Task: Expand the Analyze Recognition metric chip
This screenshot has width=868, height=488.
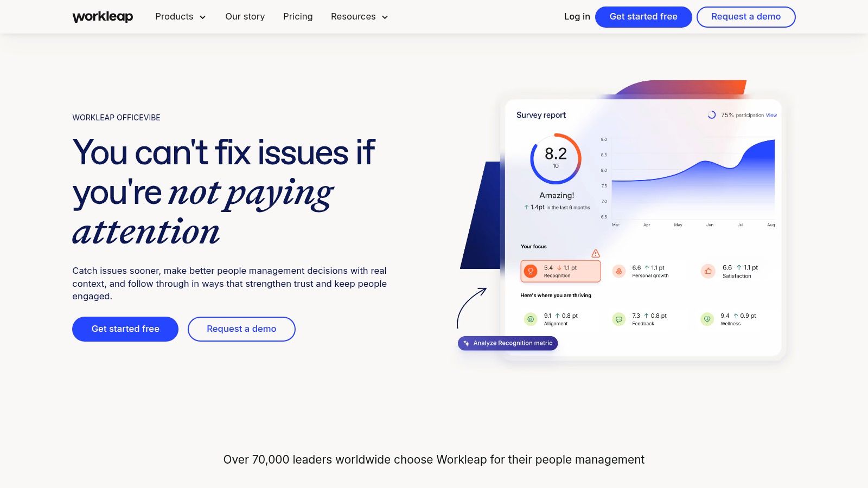Action: click(x=508, y=343)
